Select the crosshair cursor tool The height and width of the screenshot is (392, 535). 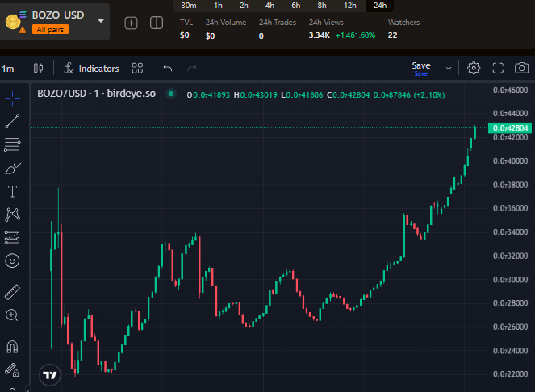12,99
